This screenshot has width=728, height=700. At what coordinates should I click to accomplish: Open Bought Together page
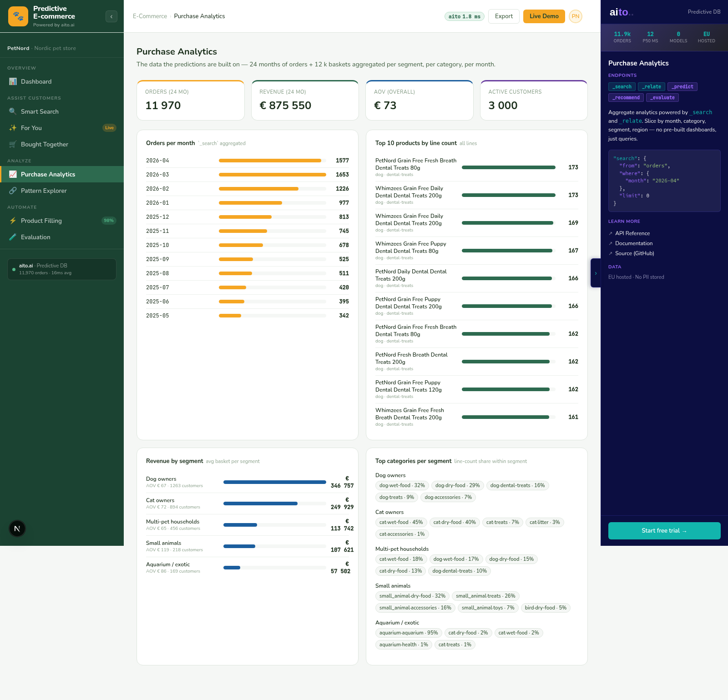(62, 144)
